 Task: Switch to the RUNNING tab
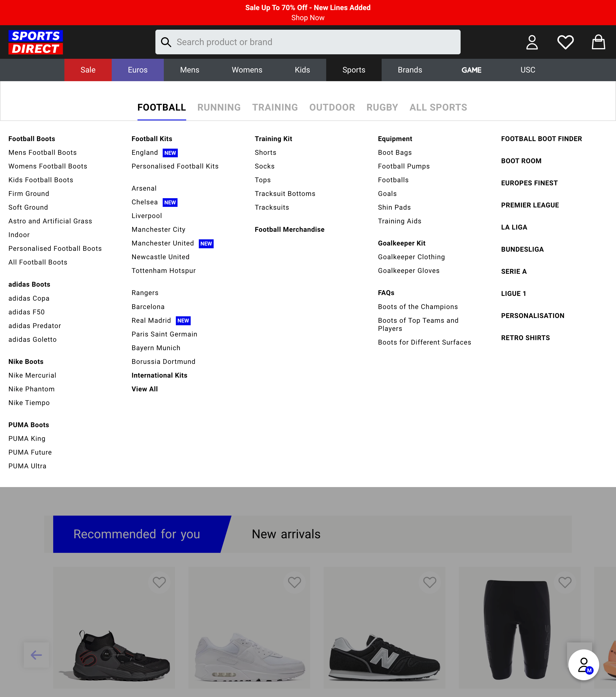click(219, 107)
